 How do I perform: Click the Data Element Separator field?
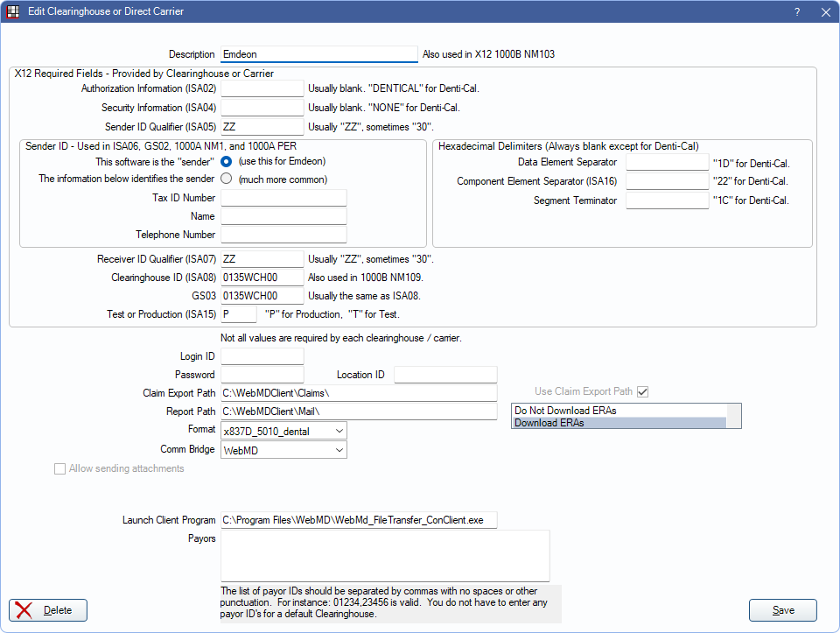[x=666, y=162]
